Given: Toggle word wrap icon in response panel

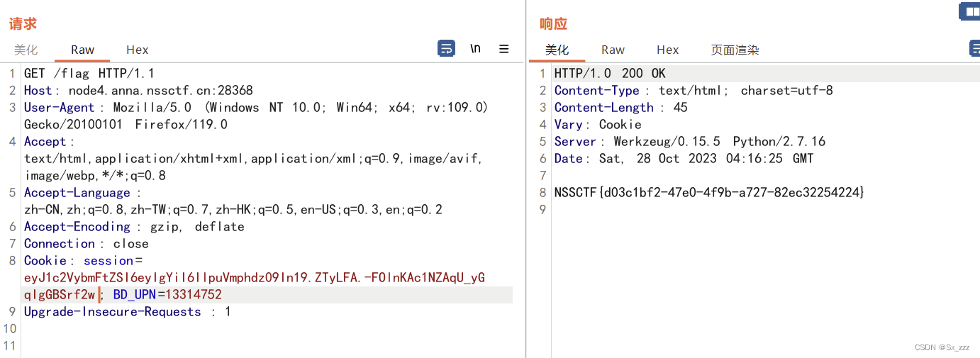Looking at the screenshot, I should 975,48.
